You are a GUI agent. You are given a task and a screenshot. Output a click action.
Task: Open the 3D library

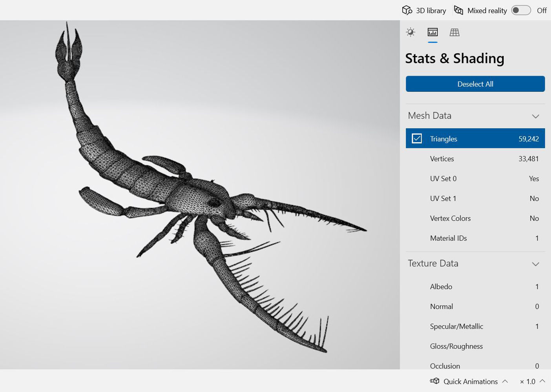point(424,11)
